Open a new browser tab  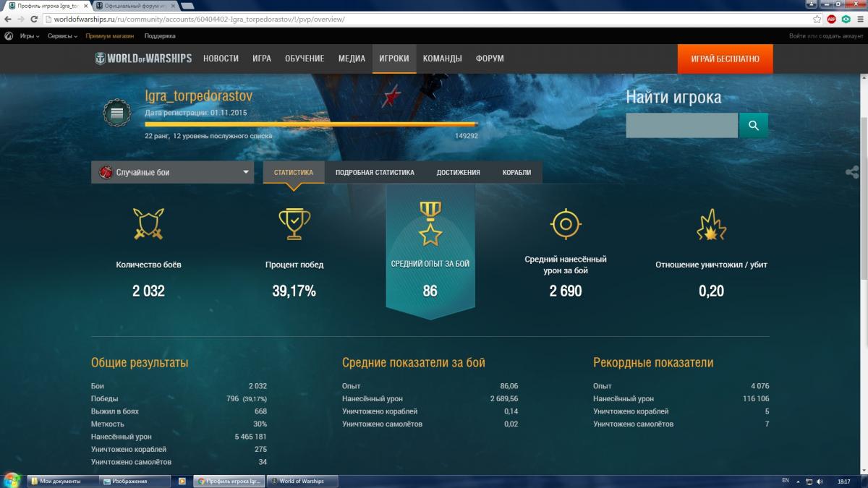pos(187,6)
